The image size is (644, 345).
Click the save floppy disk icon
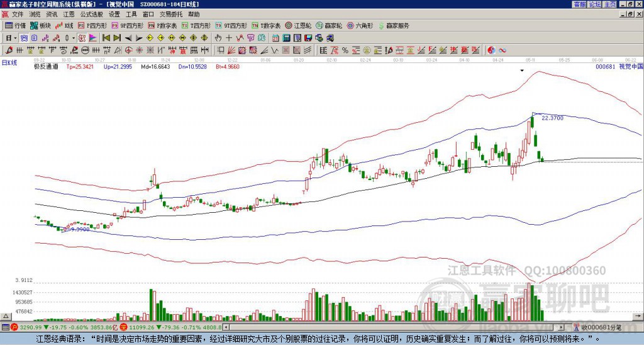coord(308,38)
